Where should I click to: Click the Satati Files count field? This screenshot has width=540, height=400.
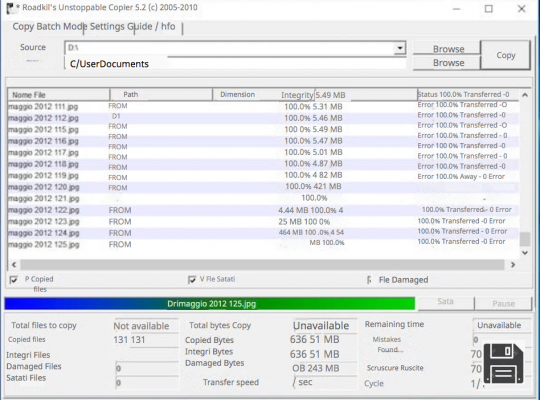pyautogui.click(x=147, y=382)
